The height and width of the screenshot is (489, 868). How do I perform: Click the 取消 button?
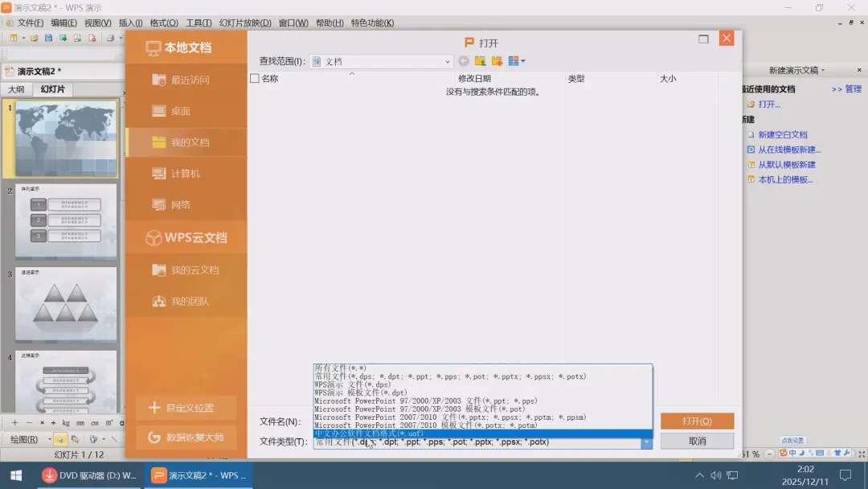(697, 442)
